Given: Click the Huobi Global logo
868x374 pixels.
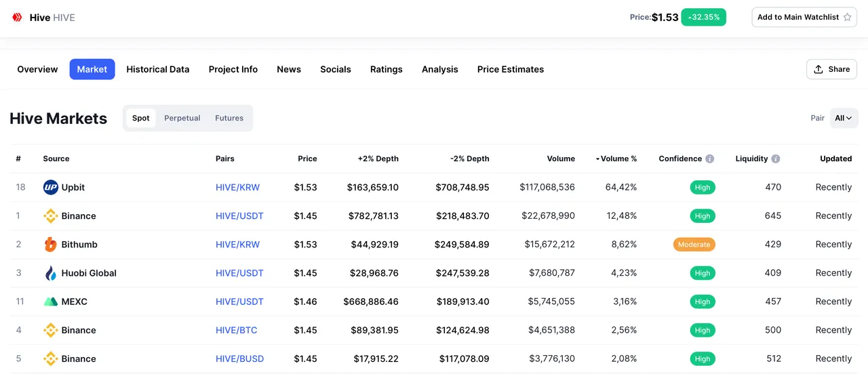Looking at the screenshot, I should (51, 273).
